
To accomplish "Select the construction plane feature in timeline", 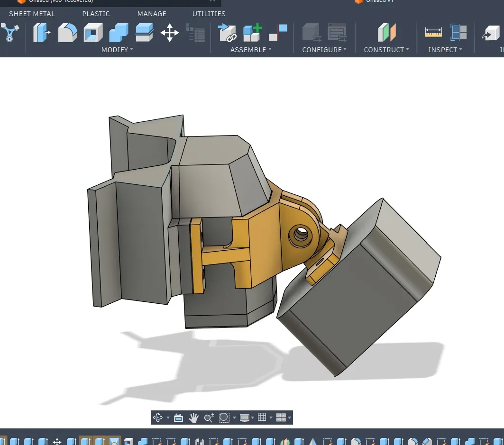I will [285, 442].
